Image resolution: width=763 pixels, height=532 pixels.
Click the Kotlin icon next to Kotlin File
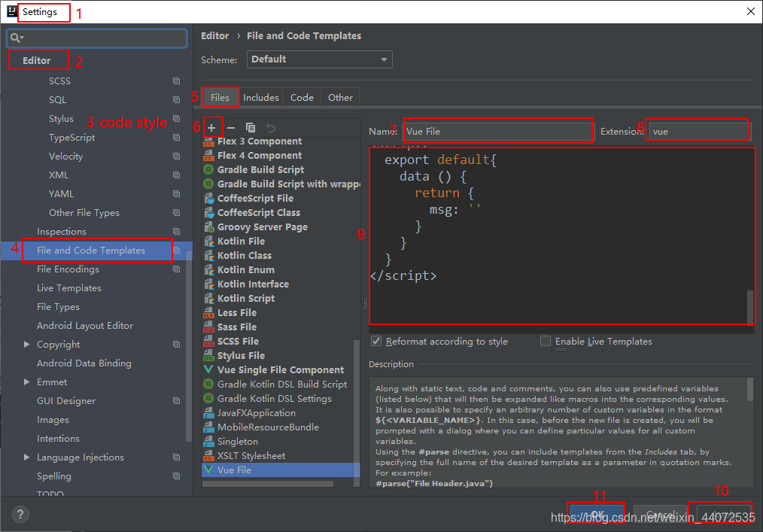(x=208, y=242)
